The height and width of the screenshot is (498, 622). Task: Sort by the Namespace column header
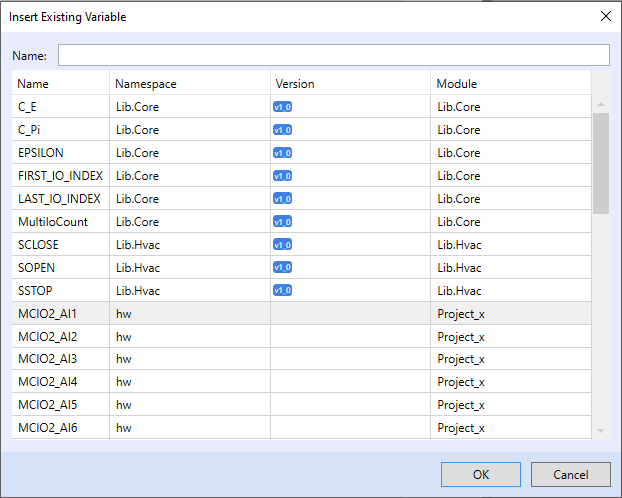coord(146,84)
